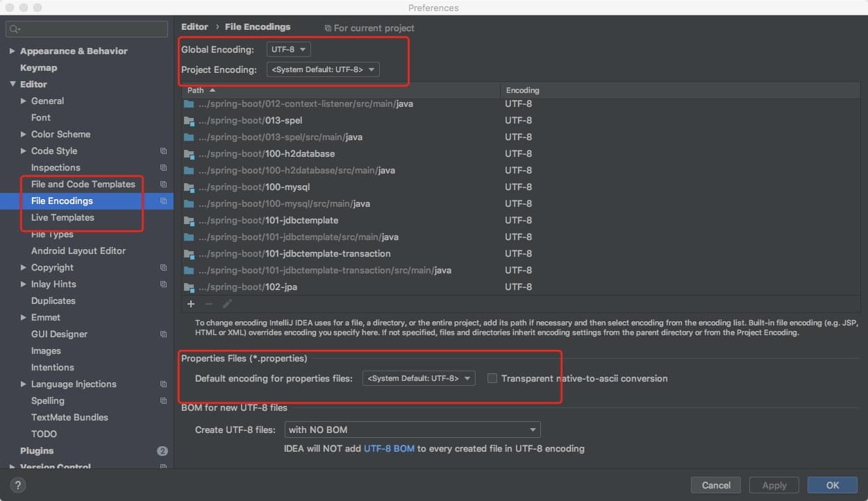Click the help question mark icon

click(18, 485)
